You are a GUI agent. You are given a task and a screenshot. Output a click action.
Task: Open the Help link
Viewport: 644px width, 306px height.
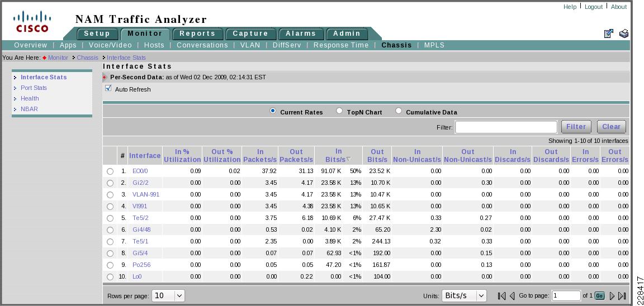pos(570,7)
